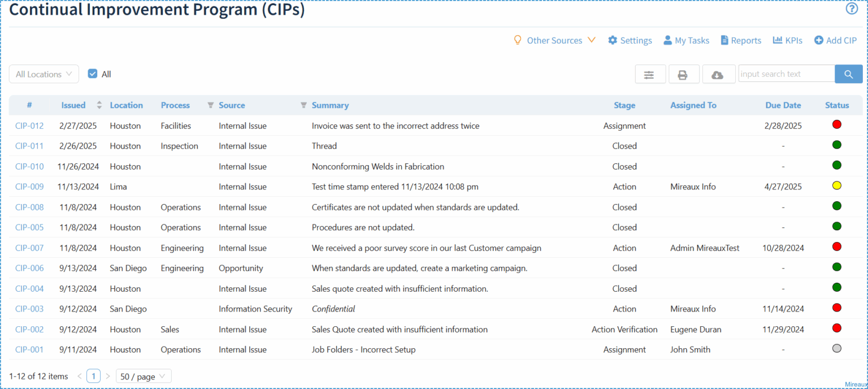The height and width of the screenshot is (389, 868).
Task: Click the Other Sources lightbulb icon
Action: [x=517, y=40]
